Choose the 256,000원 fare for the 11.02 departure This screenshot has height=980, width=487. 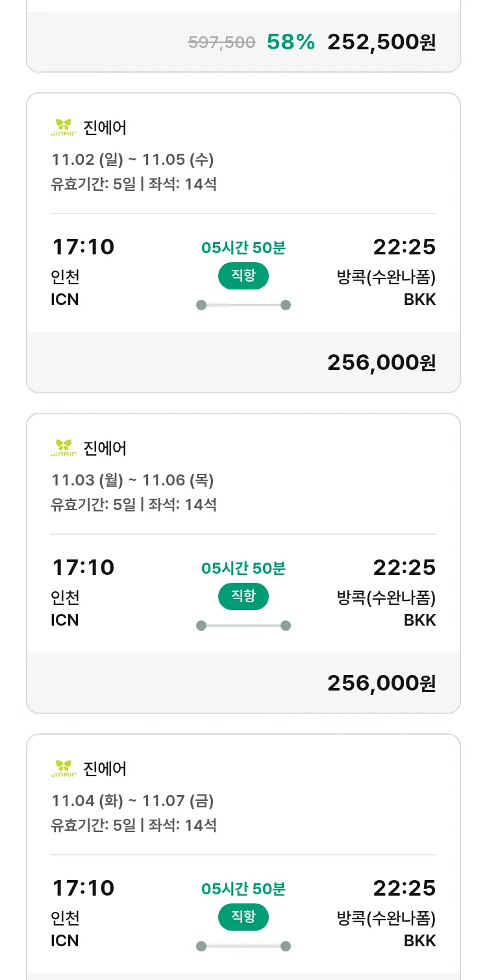(381, 363)
